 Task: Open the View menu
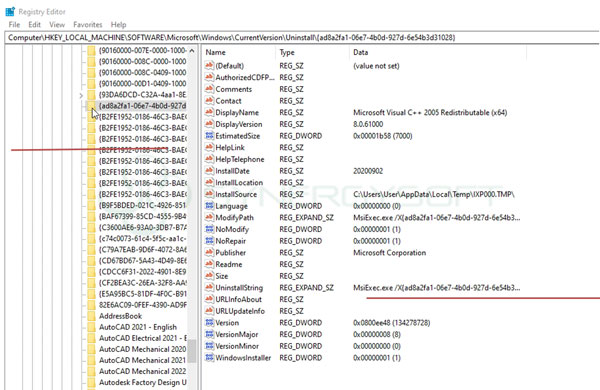click(57, 24)
